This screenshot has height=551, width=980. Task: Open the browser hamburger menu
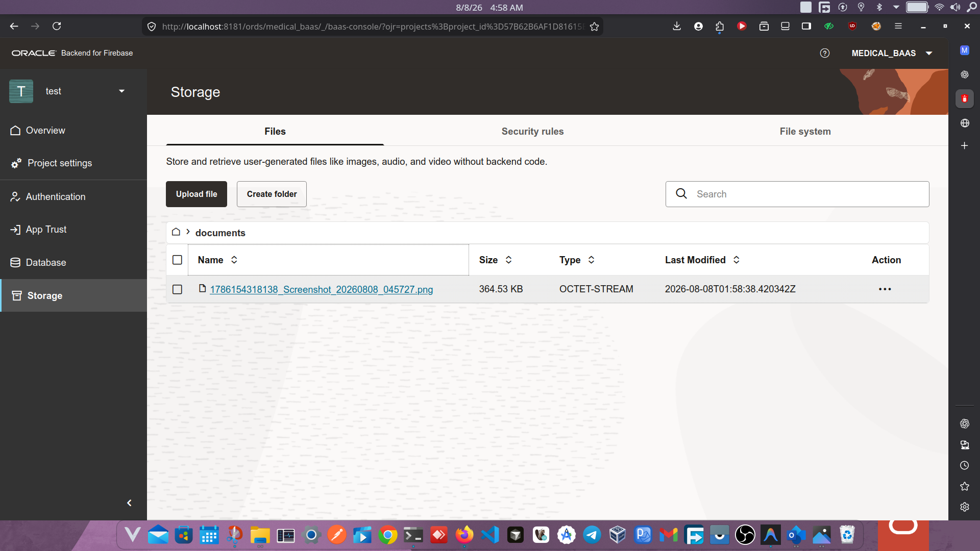(898, 26)
